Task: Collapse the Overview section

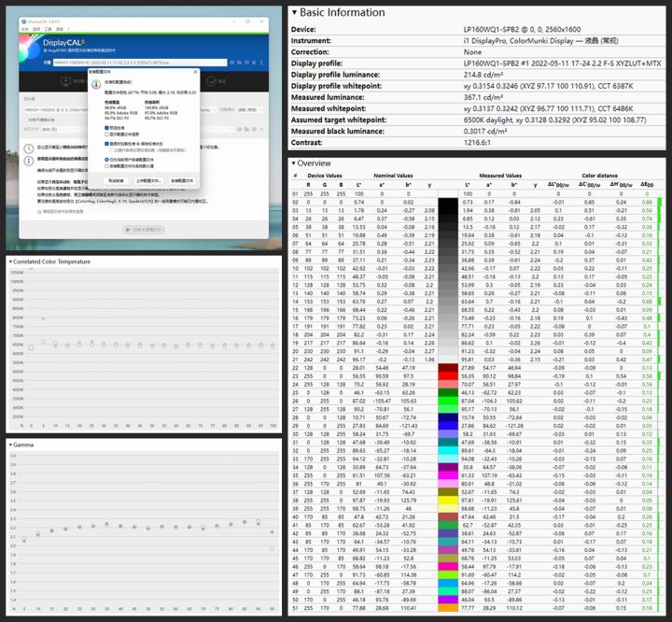Action: point(294,163)
